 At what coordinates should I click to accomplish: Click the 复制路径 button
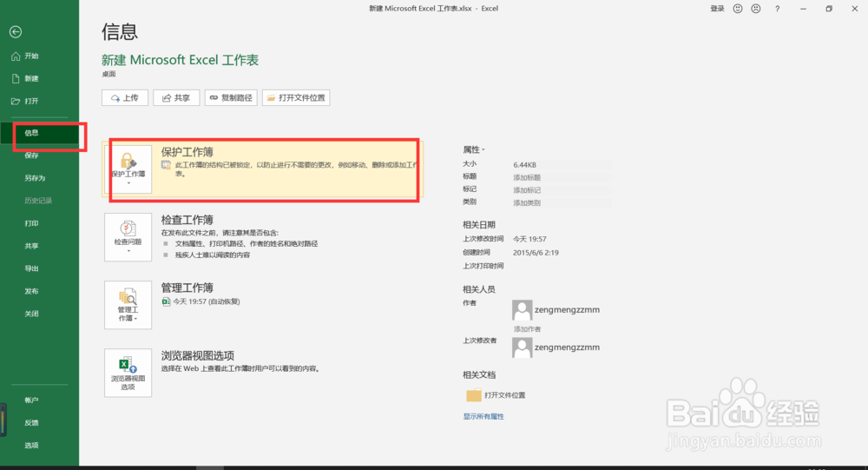click(231, 98)
